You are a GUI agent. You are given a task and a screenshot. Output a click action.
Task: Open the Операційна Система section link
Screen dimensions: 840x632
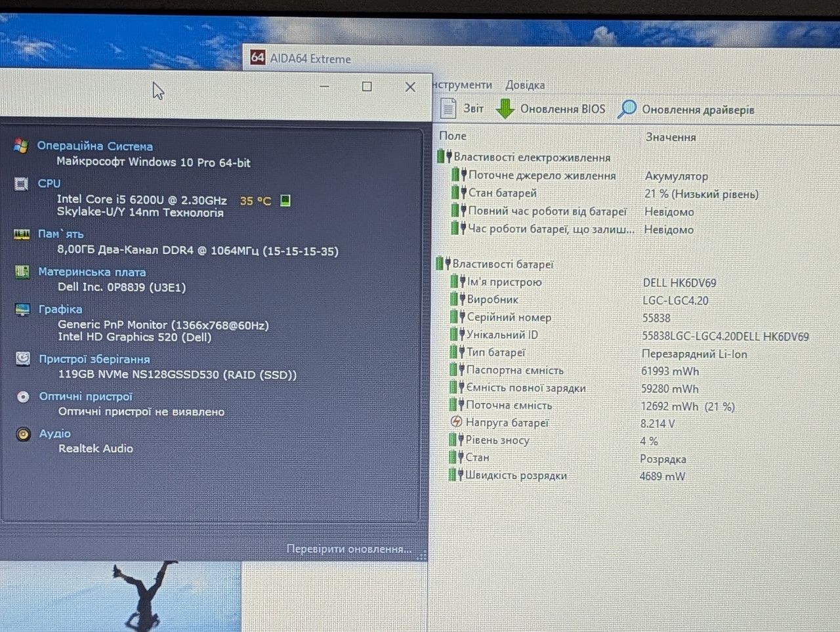94,146
